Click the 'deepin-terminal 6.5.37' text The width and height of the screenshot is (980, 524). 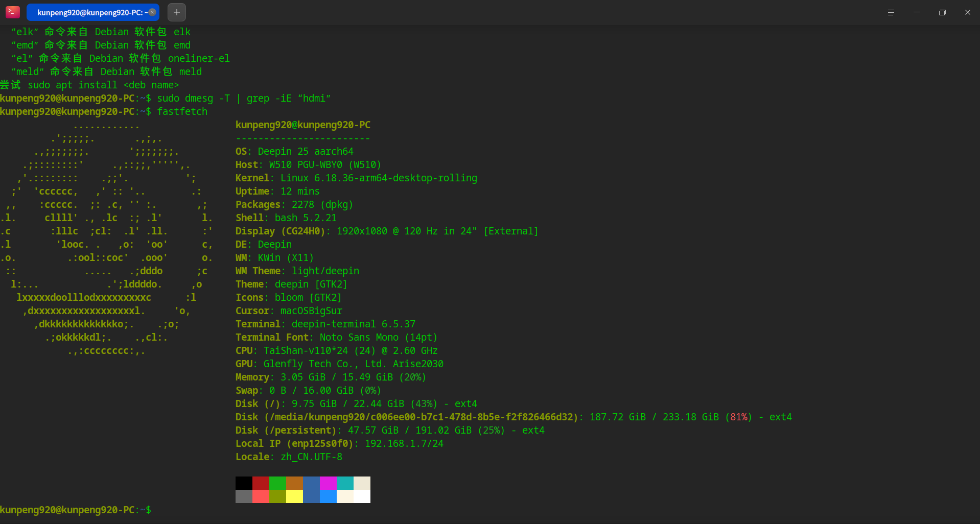pyautogui.click(x=354, y=324)
